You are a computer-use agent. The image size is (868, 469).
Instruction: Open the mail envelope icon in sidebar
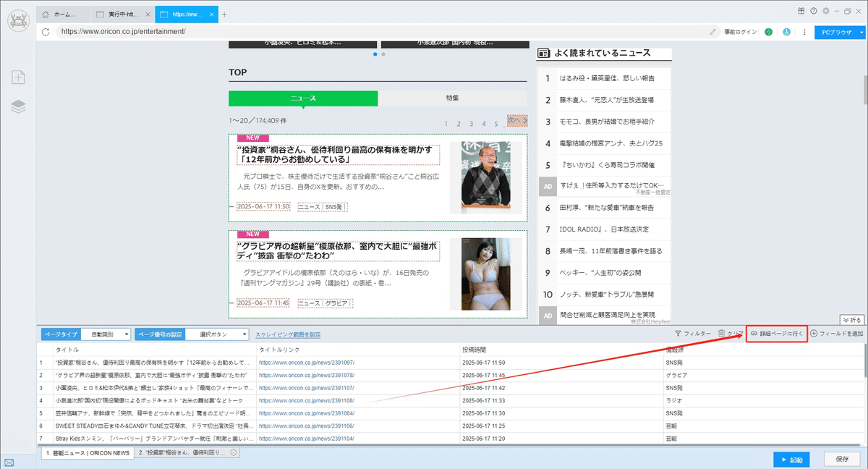(9, 462)
